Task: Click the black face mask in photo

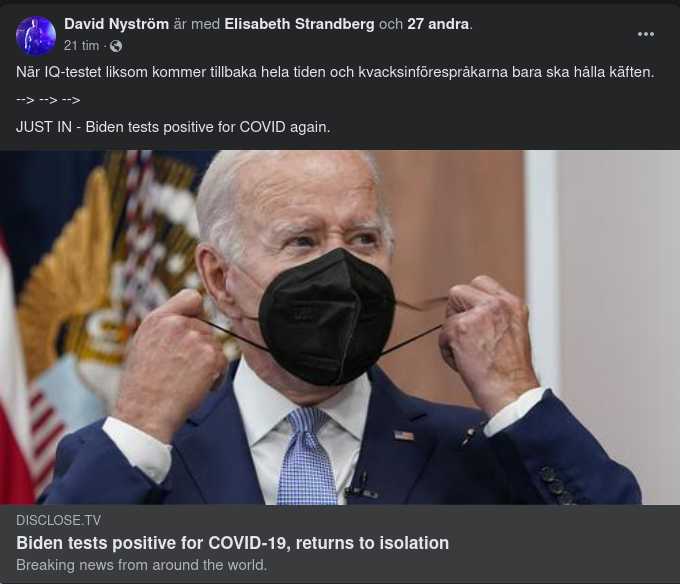Action: coord(327,317)
